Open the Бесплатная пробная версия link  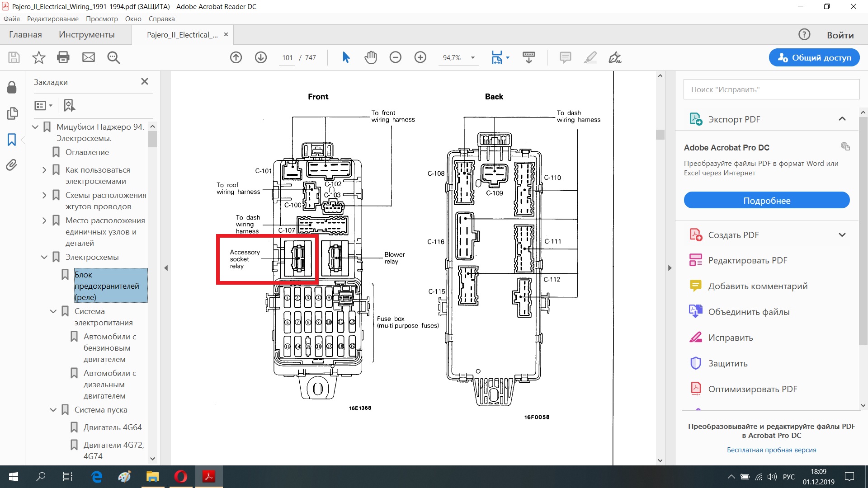point(772,450)
